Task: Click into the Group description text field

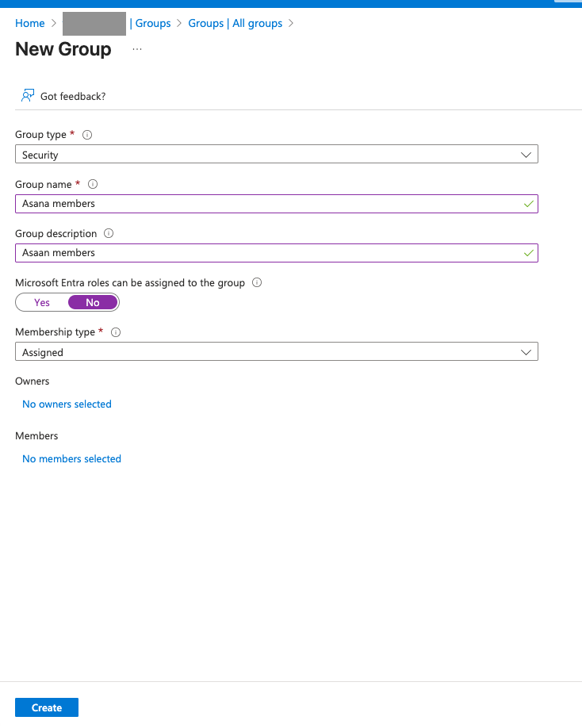Action: 270,253
